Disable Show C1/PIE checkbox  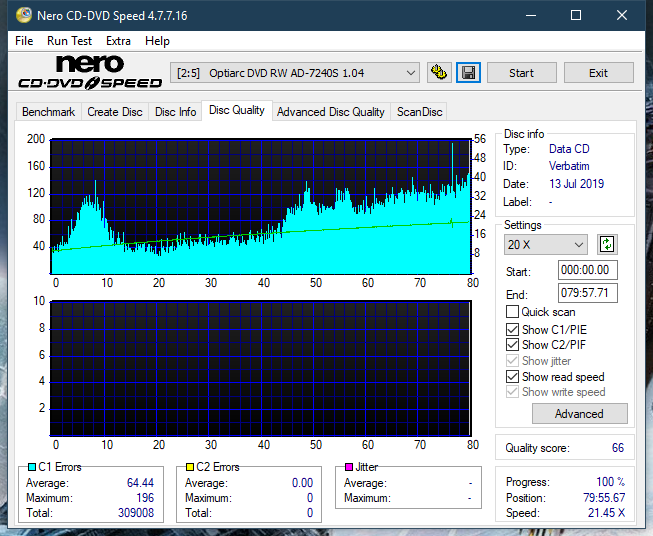point(512,329)
